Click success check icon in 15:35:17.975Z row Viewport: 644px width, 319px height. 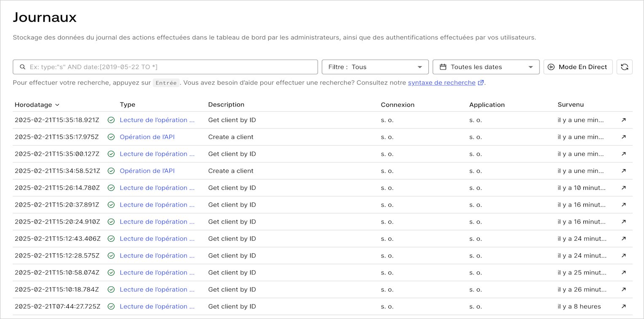(x=111, y=137)
